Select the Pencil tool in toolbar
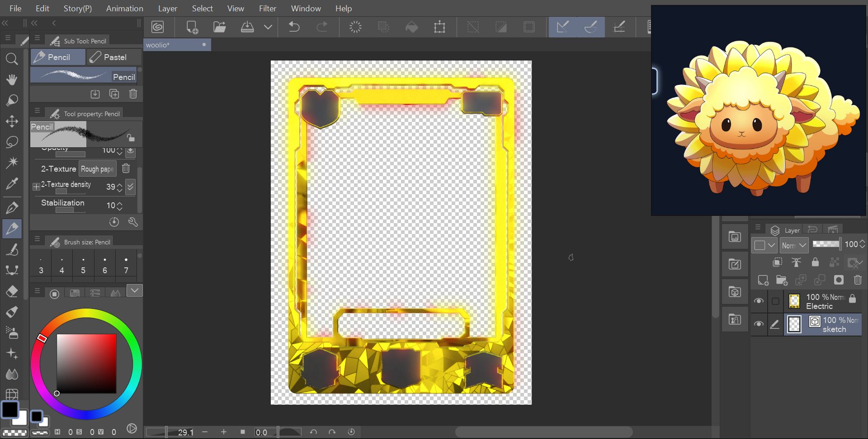868x439 pixels. tap(12, 229)
